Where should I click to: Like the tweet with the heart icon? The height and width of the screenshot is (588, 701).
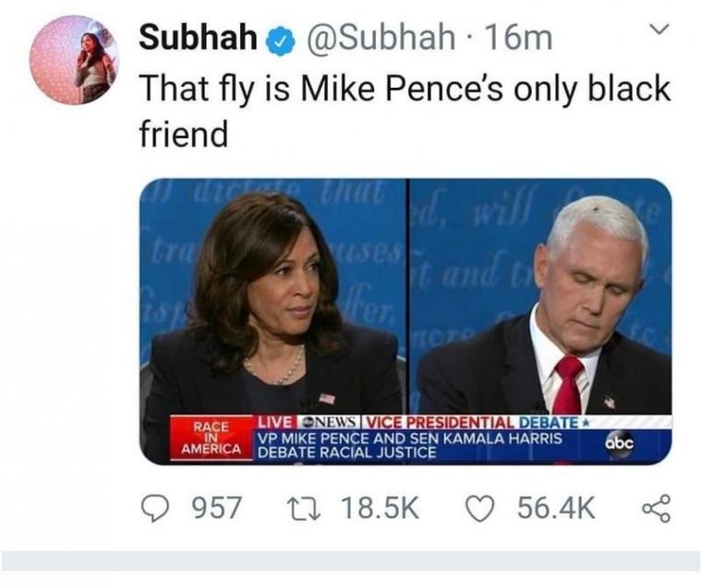pos(481,507)
